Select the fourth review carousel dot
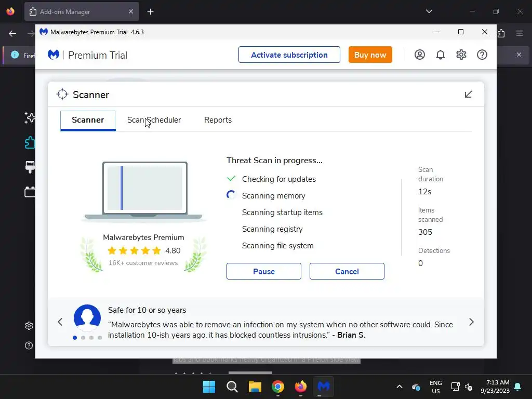This screenshot has width=532, height=399. point(100,338)
